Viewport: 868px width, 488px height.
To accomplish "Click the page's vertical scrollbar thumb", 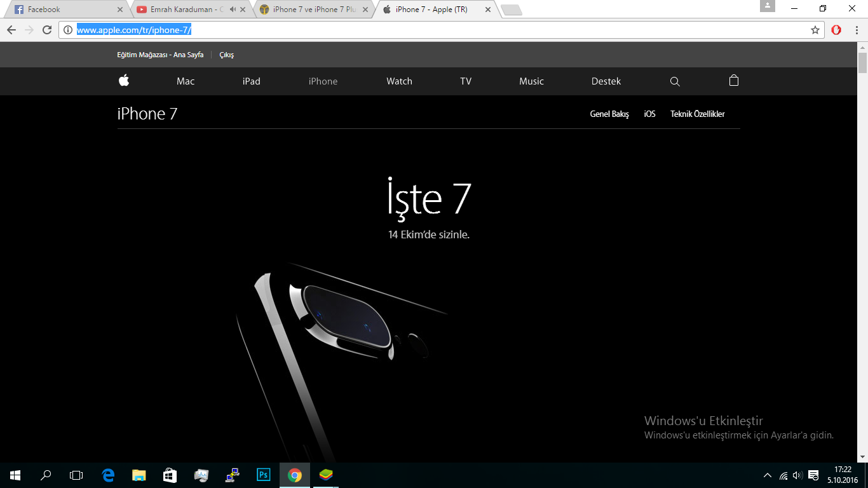I will pyautogui.click(x=862, y=64).
